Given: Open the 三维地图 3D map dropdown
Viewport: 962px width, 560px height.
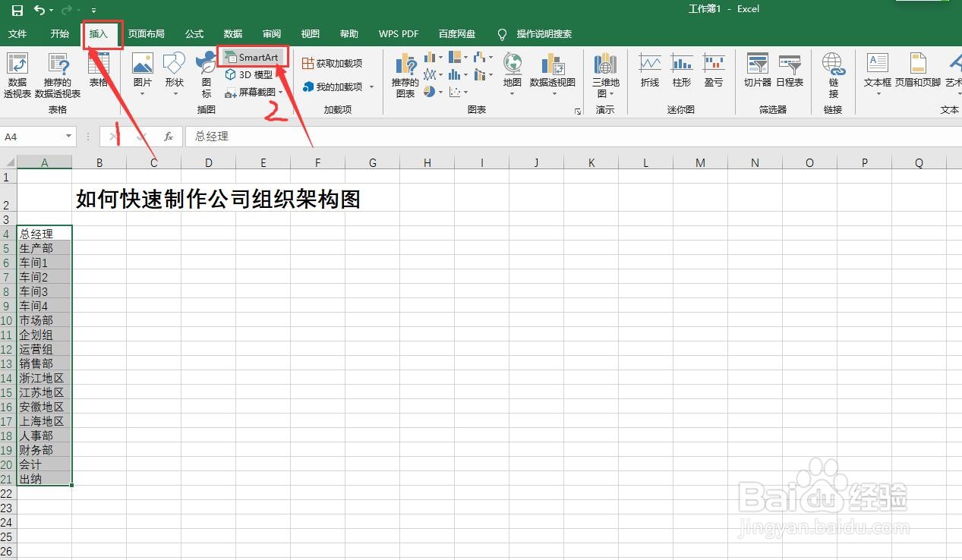Looking at the screenshot, I should (606, 75).
